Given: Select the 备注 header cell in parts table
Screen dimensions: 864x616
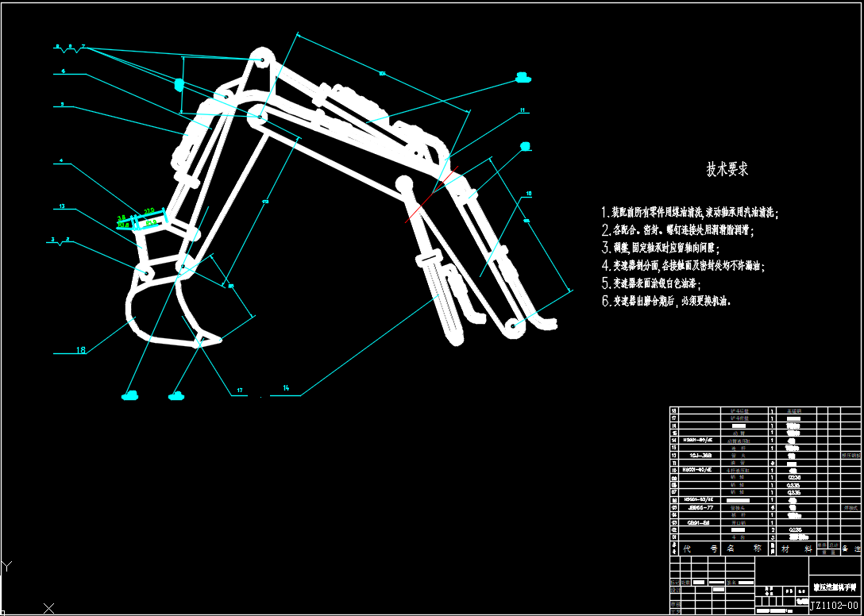Looking at the screenshot, I should pyautogui.click(x=850, y=549).
